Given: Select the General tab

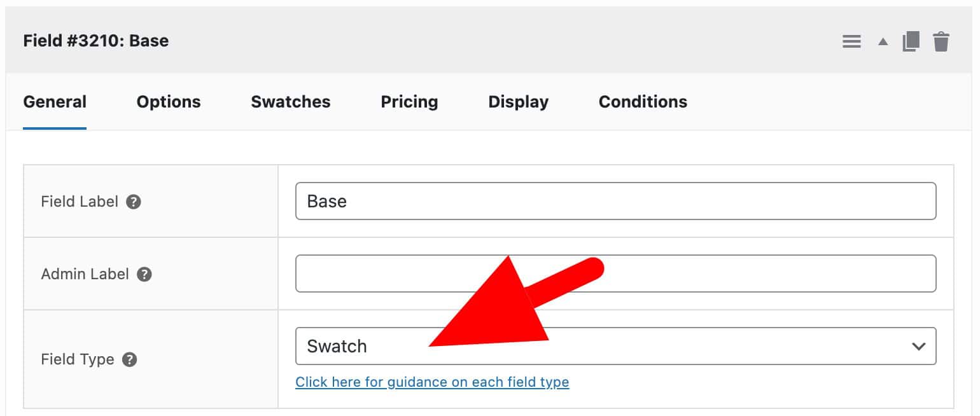Looking at the screenshot, I should click(x=55, y=102).
